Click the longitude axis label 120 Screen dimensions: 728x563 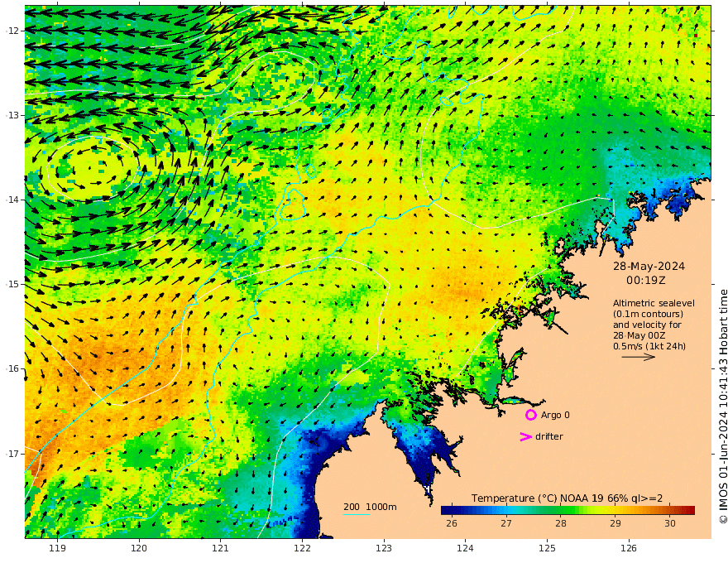coord(139,549)
